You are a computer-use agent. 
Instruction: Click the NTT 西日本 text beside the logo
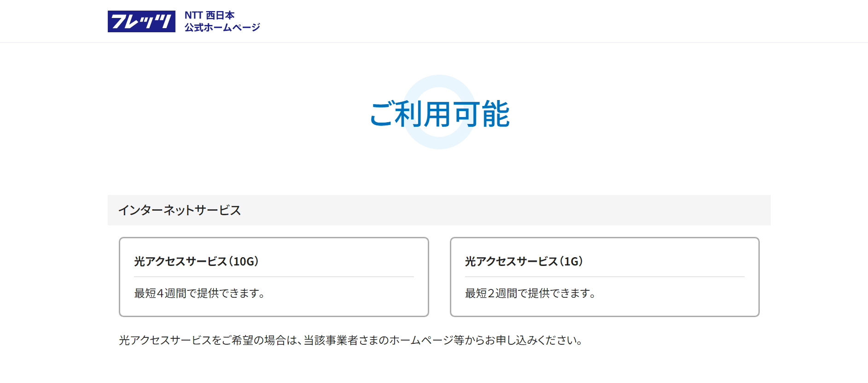click(210, 15)
